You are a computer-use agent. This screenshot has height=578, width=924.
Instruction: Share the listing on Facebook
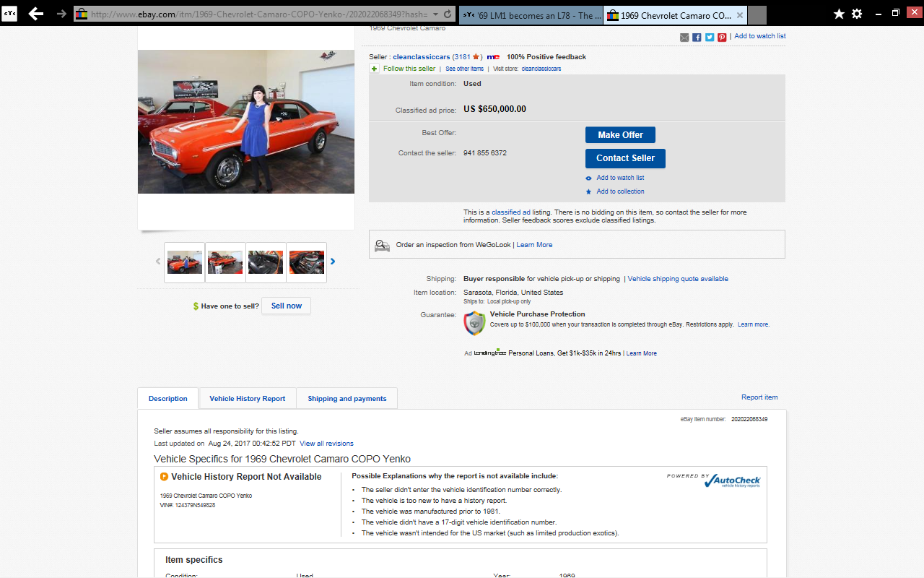coord(697,38)
